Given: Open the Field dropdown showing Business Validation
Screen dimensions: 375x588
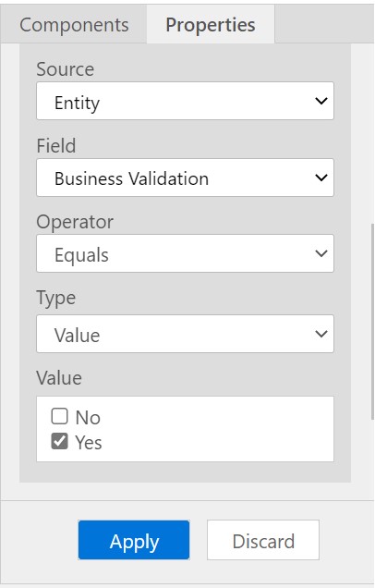Looking at the screenshot, I should click(x=185, y=178).
